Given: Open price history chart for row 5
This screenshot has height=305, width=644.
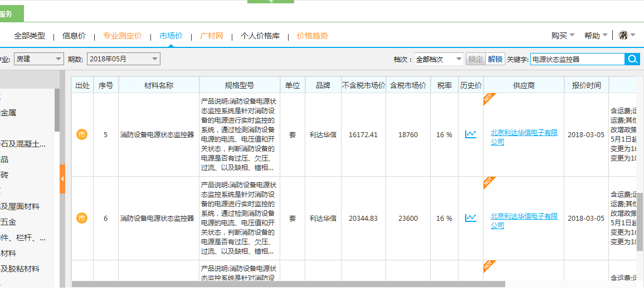Looking at the screenshot, I should [471, 134].
